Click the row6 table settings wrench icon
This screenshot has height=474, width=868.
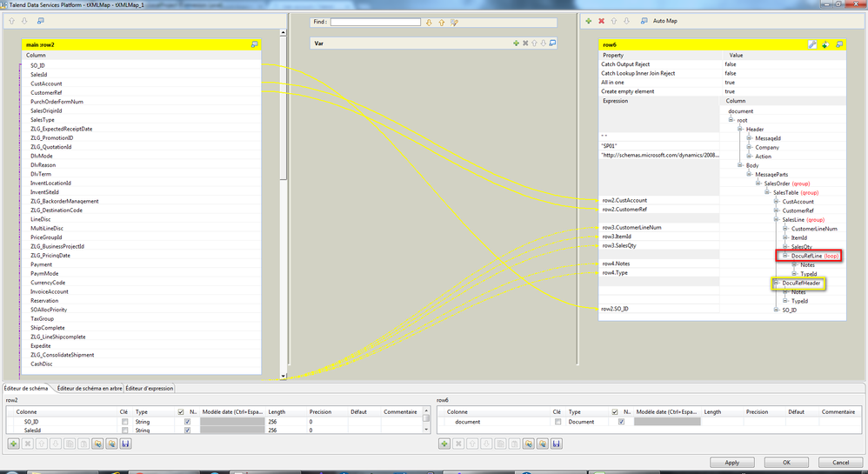[812, 44]
